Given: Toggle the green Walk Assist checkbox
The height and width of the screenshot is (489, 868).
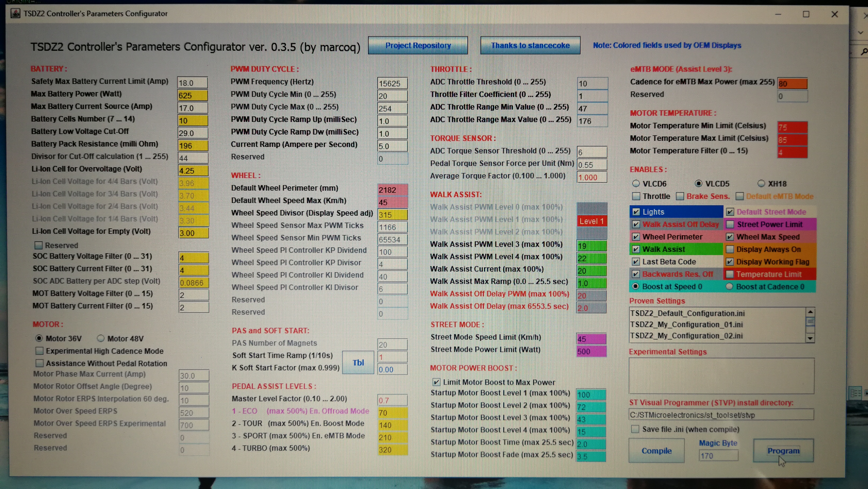Looking at the screenshot, I should (636, 249).
